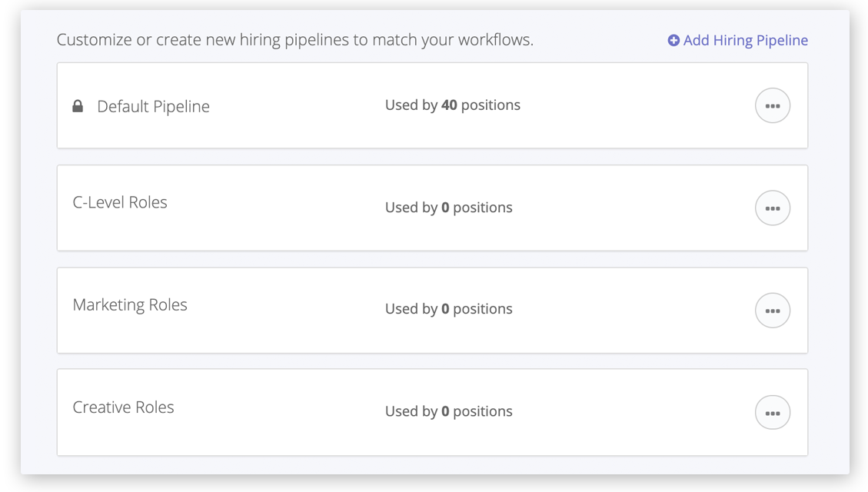Image resolution: width=868 pixels, height=492 pixels.
Task: Open the Add Hiring Pipeline link
Action: (743, 39)
